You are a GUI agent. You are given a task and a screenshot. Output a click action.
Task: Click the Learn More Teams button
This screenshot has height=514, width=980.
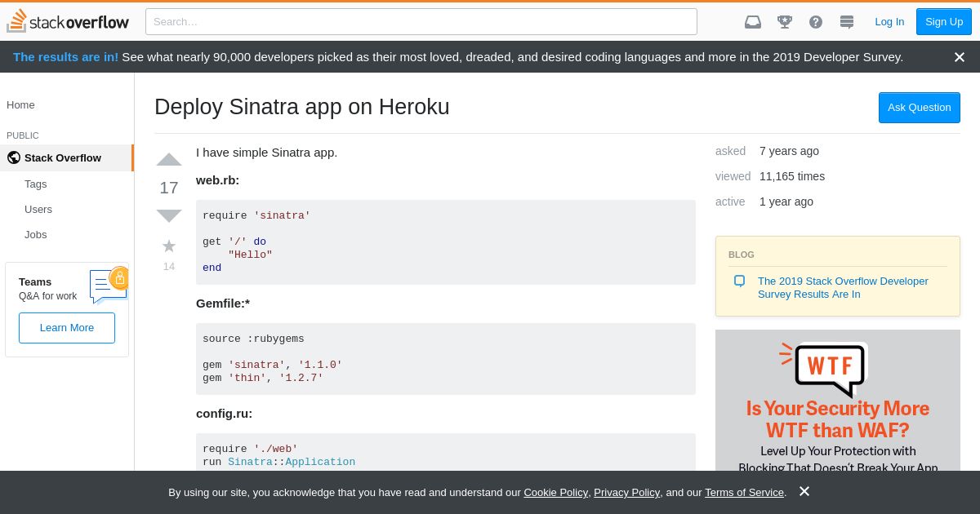[x=67, y=328]
